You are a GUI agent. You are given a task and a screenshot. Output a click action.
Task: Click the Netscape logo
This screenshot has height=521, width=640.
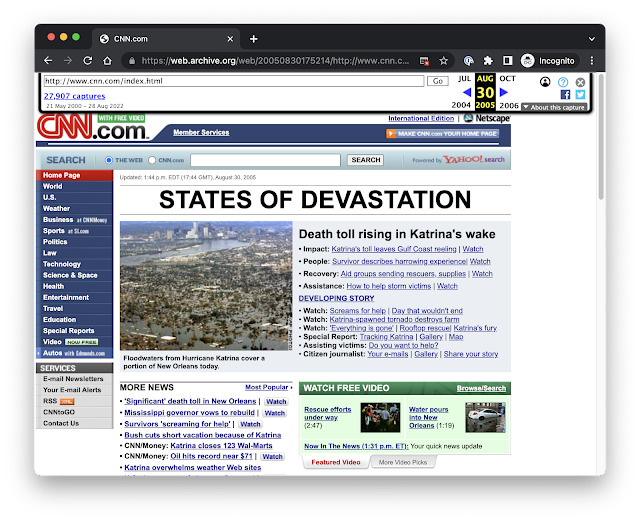(x=487, y=118)
